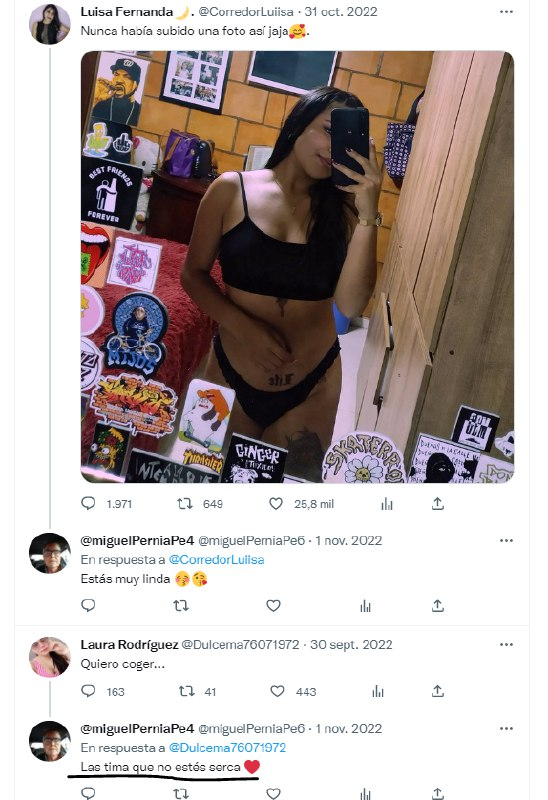
Task: View analytics of Luisa Fernanda's tweet
Action: tap(387, 504)
